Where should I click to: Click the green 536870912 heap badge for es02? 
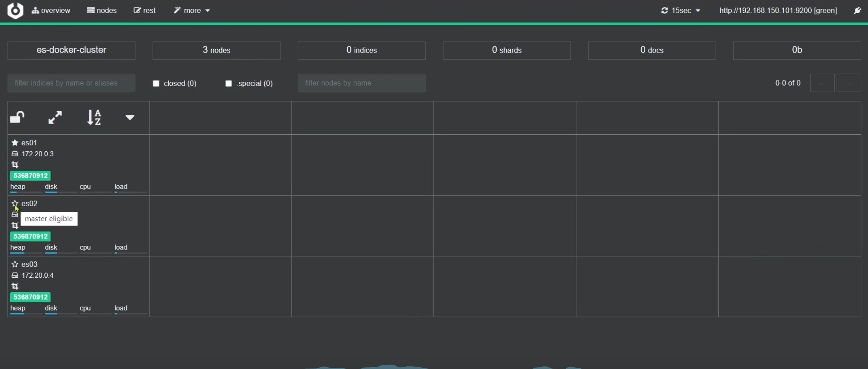pos(30,236)
